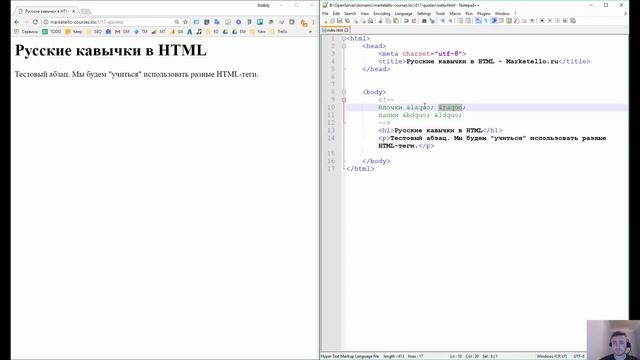Collapse the html tag fold on line 1
The width and height of the screenshot is (640, 360).
(x=344, y=38)
